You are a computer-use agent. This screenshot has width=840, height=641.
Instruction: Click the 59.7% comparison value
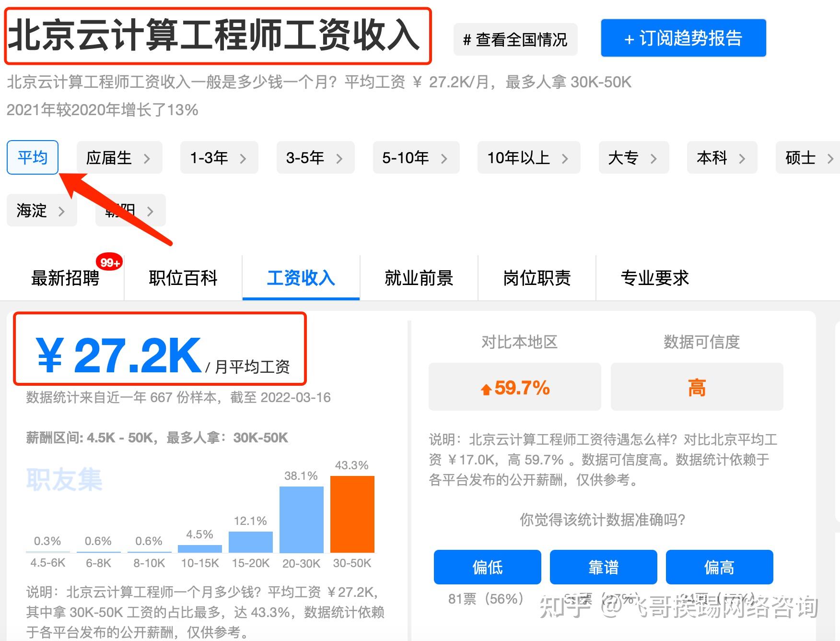click(x=515, y=387)
